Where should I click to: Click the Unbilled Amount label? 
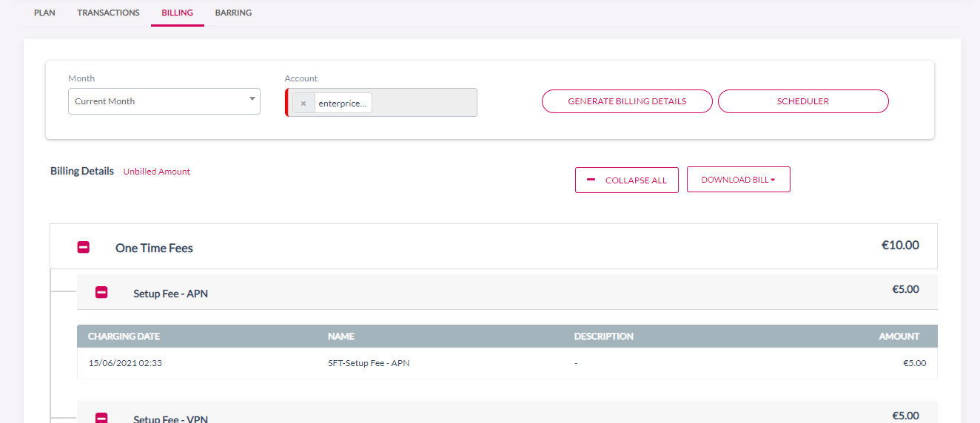[156, 172]
